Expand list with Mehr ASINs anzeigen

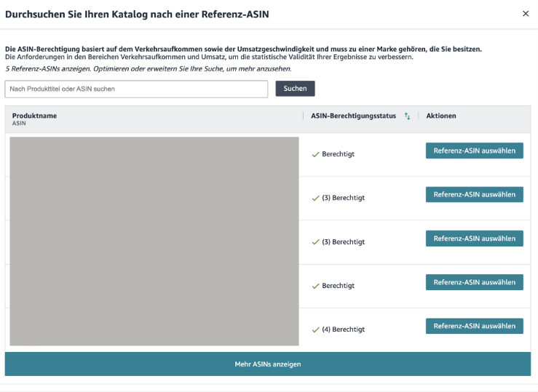pos(267,364)
